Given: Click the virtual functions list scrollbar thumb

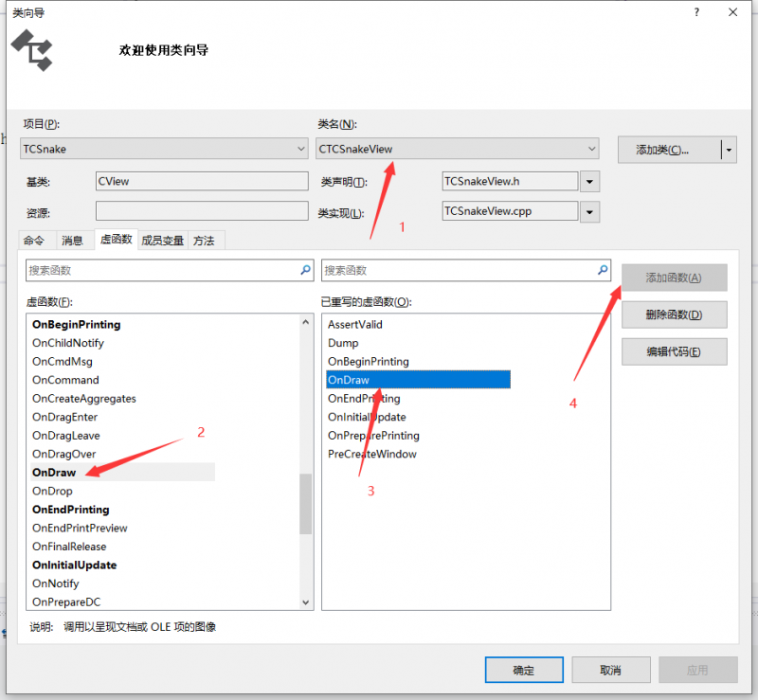Looking at the screenshot, I should coord(305,504).
